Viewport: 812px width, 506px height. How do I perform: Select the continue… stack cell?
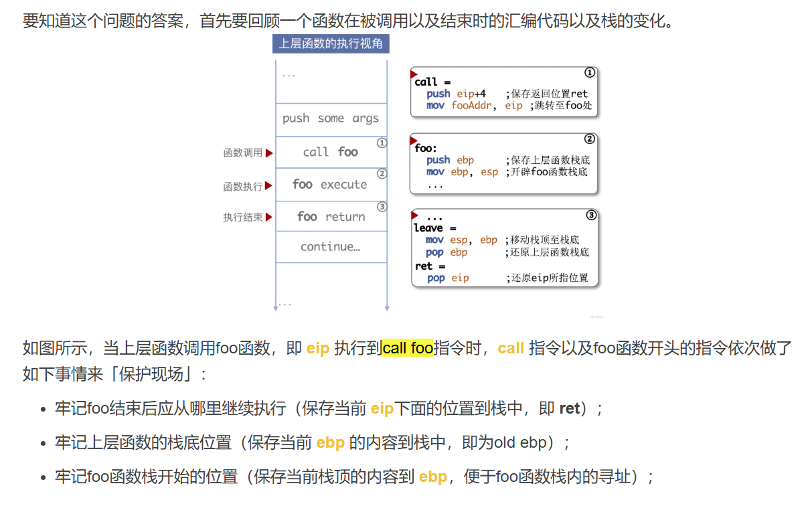click(331, 247)
